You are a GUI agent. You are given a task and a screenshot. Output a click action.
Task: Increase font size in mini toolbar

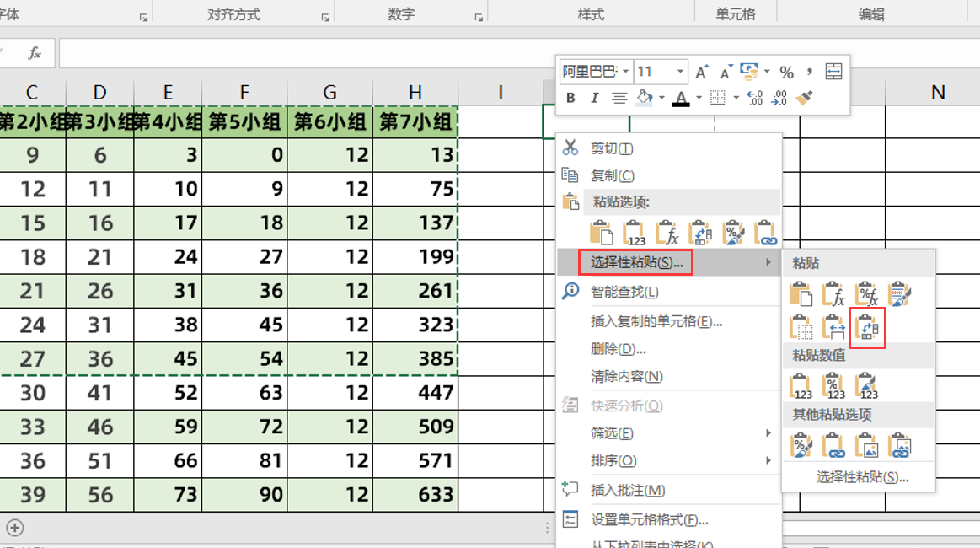(703, 72)
